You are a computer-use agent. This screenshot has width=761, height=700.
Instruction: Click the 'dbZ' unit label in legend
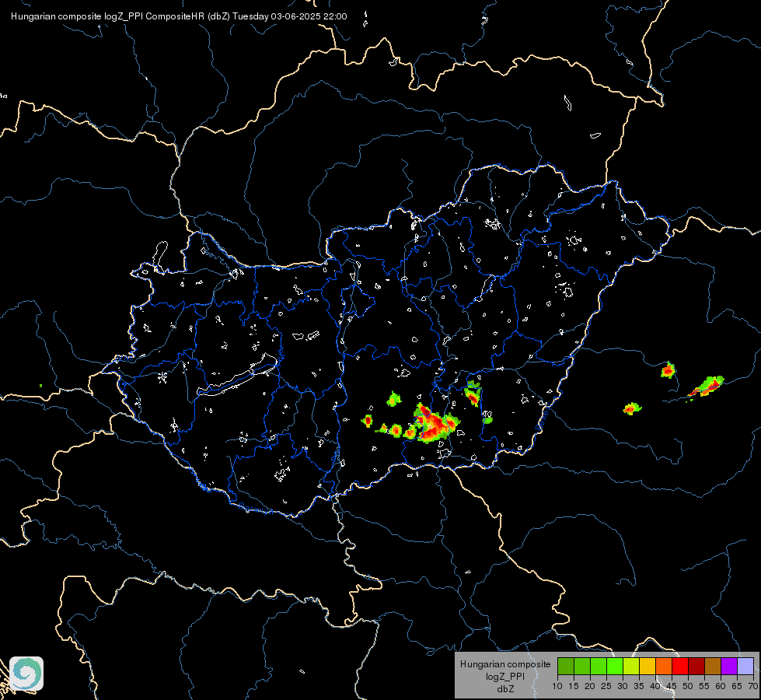coord(505,689)
